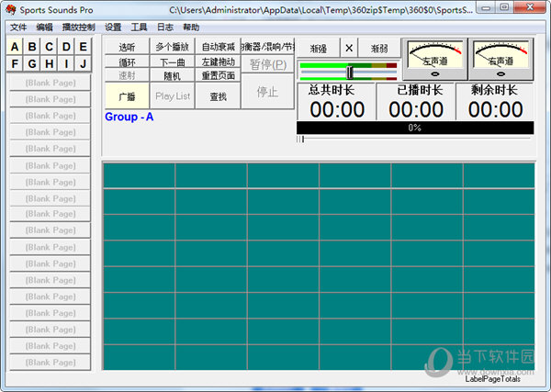This screenshot has height=392, width=551.
Task: Click the left channel (左声道) VU meter
Action: (435, 60)
